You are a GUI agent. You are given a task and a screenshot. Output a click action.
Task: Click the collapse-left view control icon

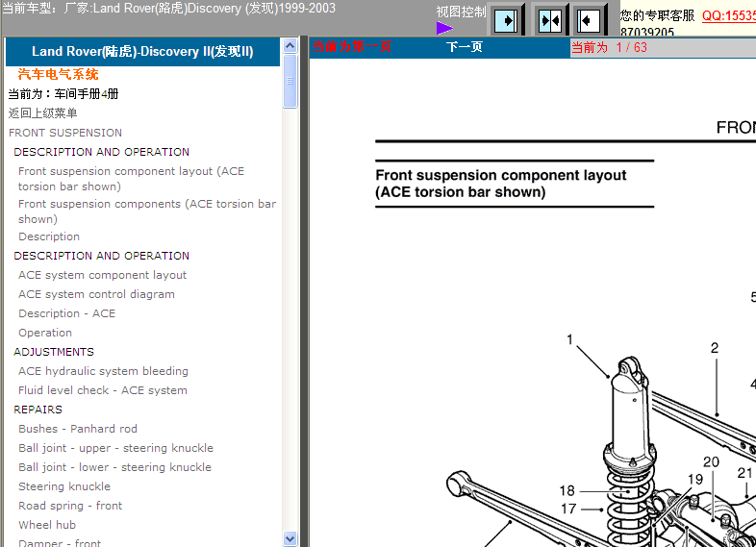tap(589, 20)
